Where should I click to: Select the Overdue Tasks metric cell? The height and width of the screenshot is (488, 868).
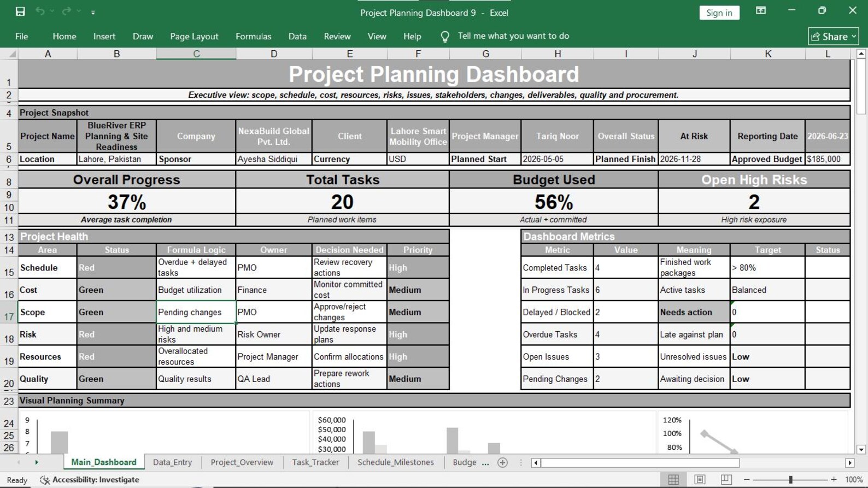558,334
